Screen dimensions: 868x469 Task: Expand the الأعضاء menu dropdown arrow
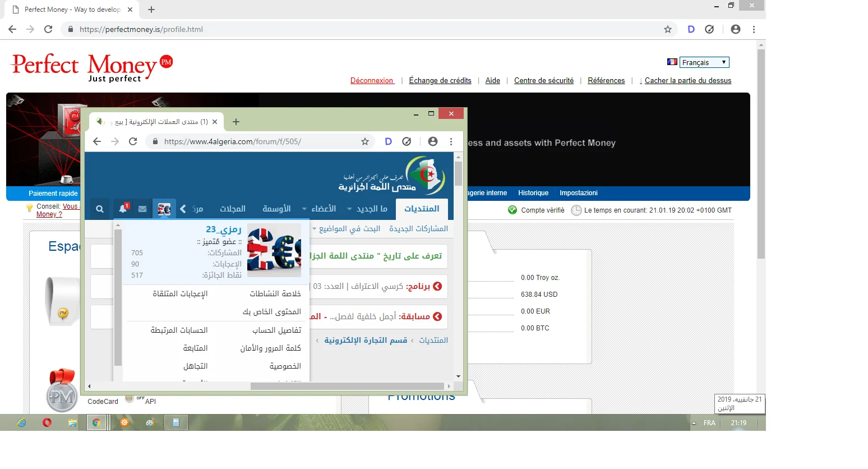click(304, 209)
